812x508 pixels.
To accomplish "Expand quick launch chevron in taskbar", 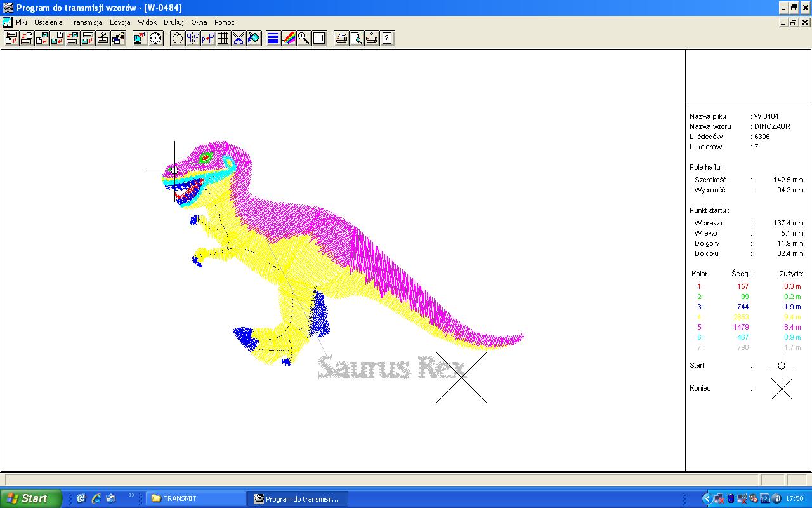I will coord(132,495).
